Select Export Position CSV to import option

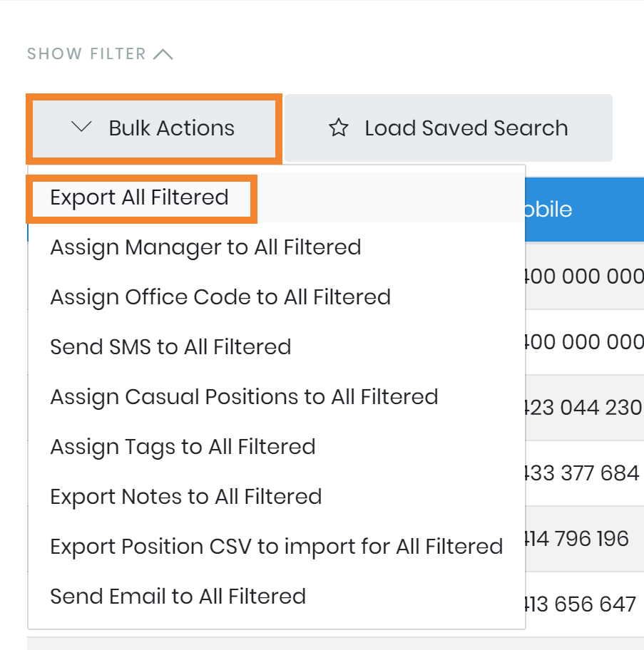[276, 547]
